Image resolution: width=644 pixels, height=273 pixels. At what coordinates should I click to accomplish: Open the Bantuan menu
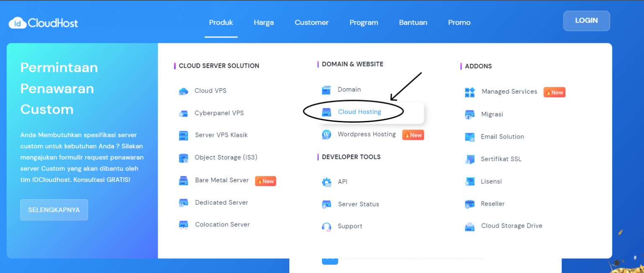[413, 22]
